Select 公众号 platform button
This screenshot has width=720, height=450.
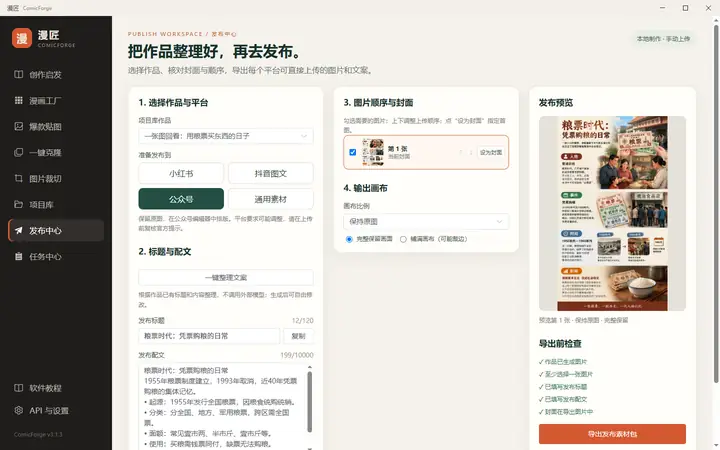click(181, 199)
